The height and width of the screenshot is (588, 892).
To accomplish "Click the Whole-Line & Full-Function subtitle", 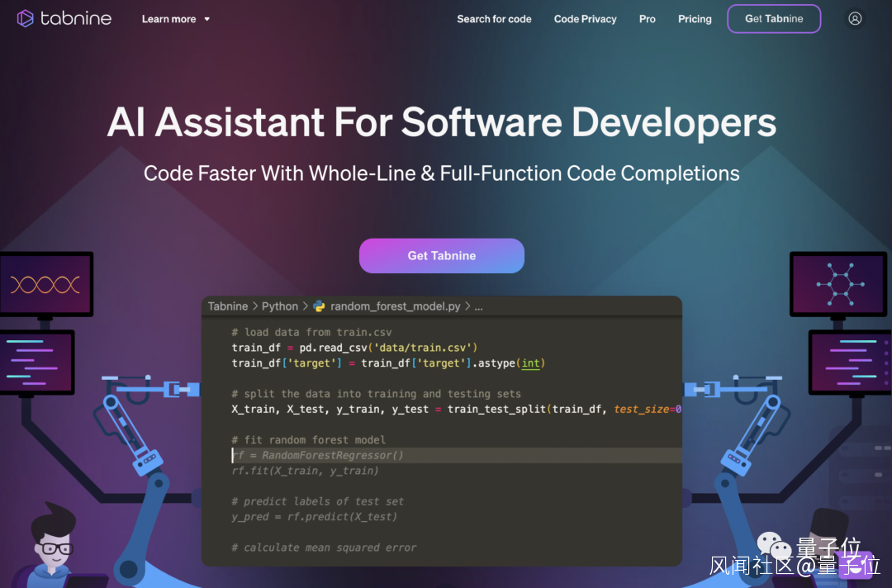I will (441, 173).
